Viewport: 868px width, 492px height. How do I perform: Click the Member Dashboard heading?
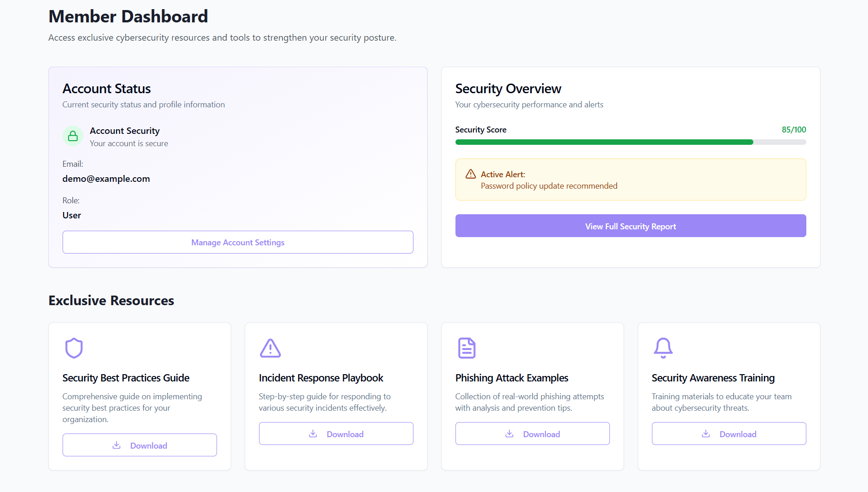pos(128,16)
